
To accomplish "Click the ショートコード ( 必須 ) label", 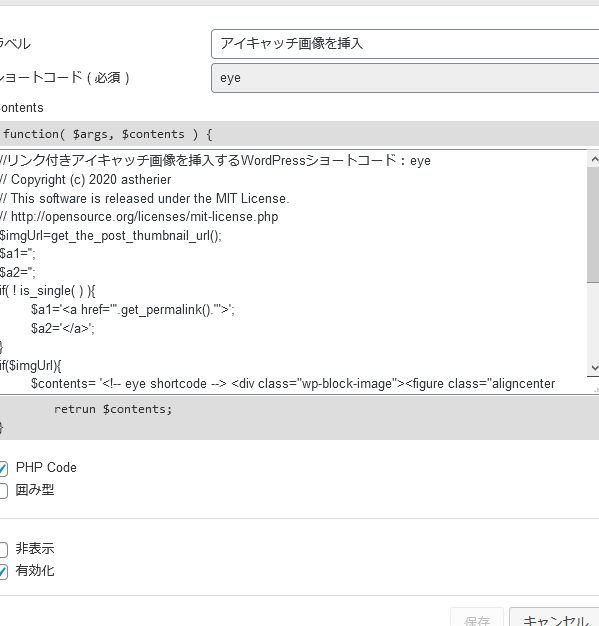I will 64,77.
